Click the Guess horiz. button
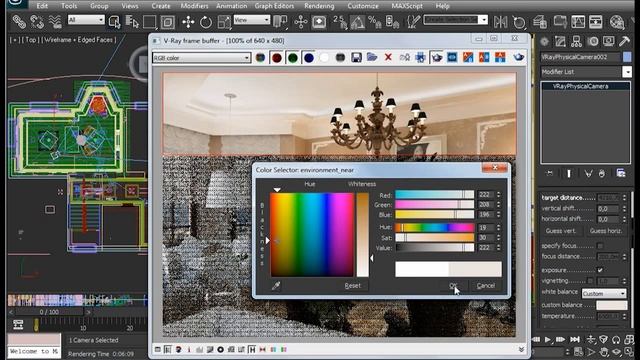 [606, 231]
